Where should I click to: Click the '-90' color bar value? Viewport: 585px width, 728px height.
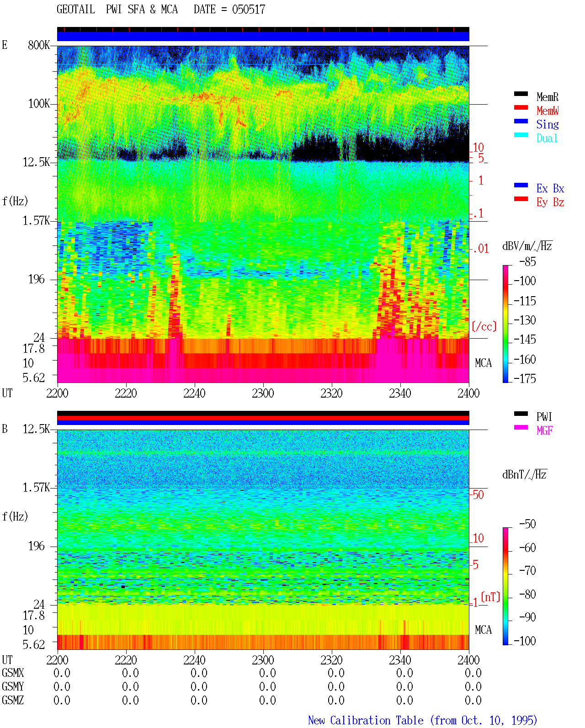pyautogui.click(x=528, y=617)
